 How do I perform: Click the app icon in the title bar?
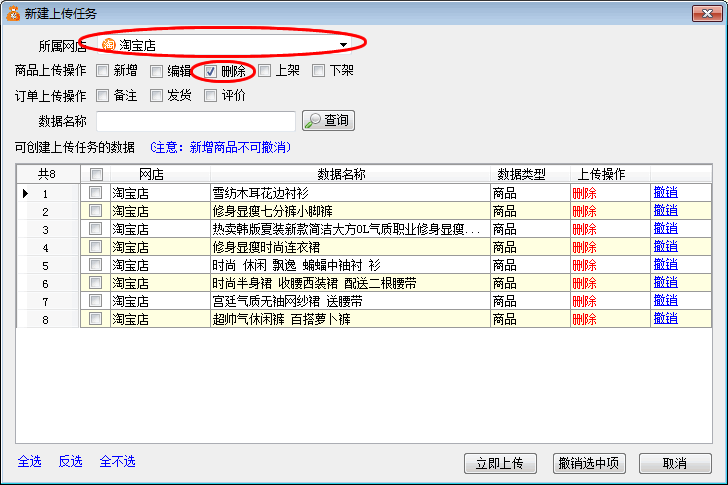pyautogui.click(x=13, y=13)
